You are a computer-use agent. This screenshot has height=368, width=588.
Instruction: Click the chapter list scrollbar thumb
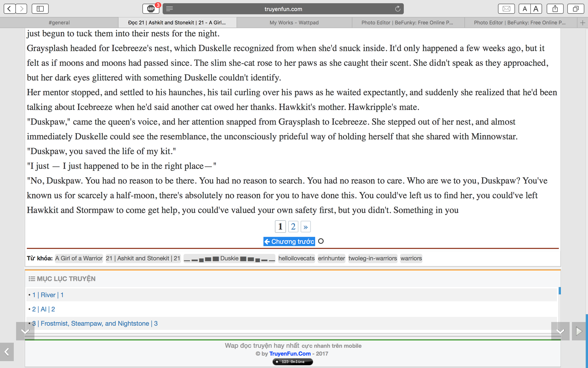tap(560, 291)
